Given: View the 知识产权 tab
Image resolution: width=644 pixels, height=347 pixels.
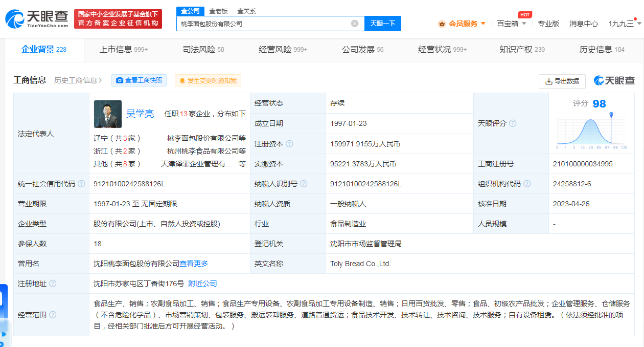Looking at the screenshot, I should [522, 49].
